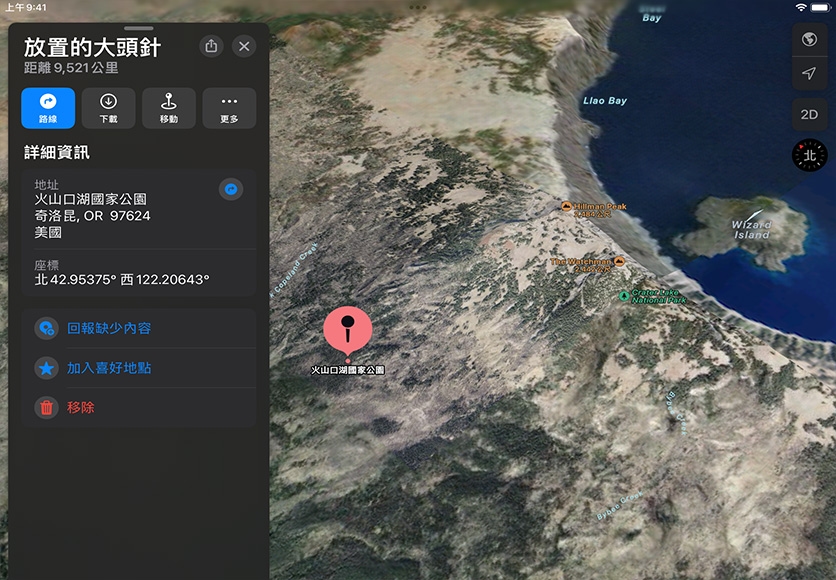This screenshot has width=836, height=580.
Task: Tap the card's top drag handle
Action: (139, 28)
